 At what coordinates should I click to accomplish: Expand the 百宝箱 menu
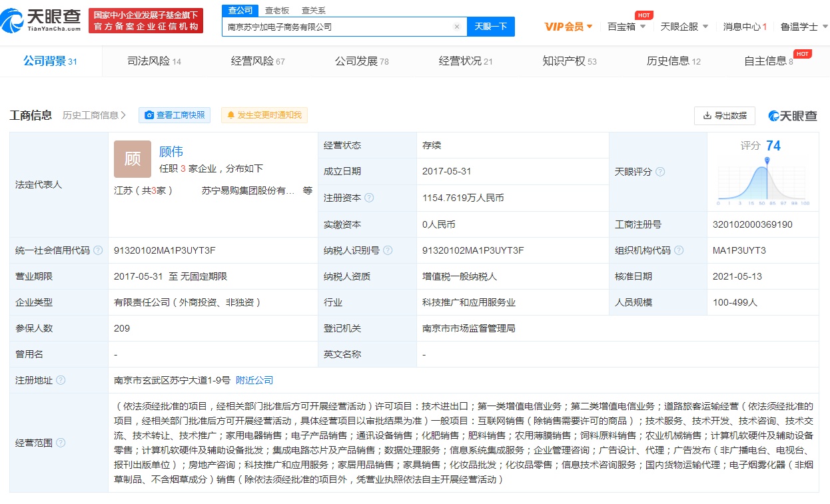tap(626, 27)
